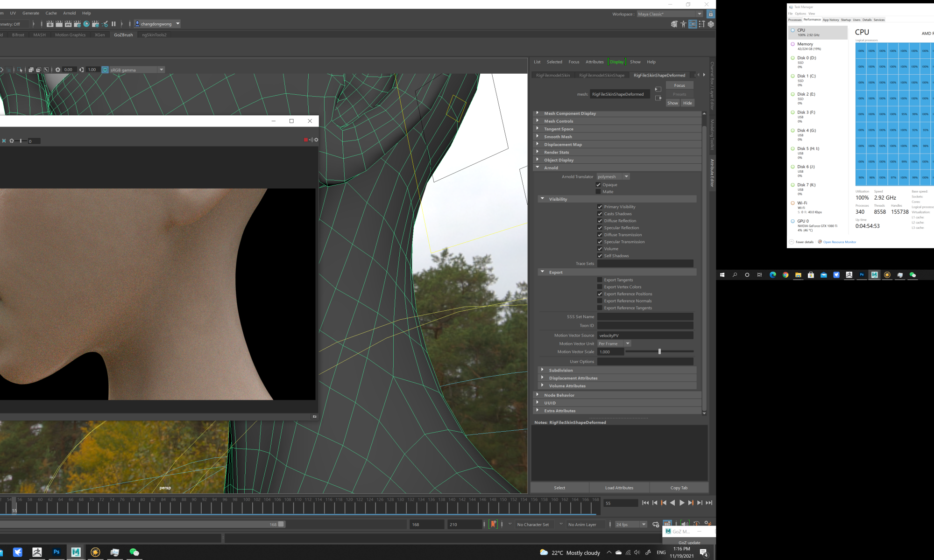The height and width of the screenshot is (560, 934).
Task: Open Photoshop from the taskbar
Action: pyautogui.click(x=57, y=552)
